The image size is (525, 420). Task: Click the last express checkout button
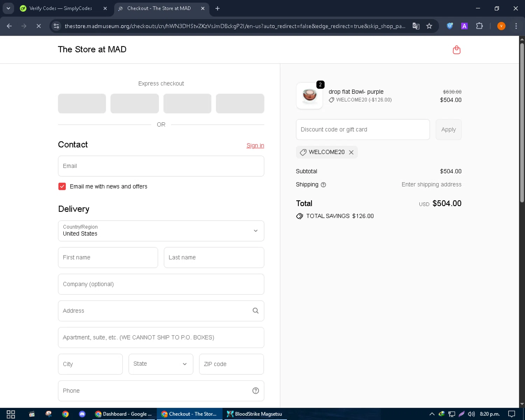pos(240,104)
